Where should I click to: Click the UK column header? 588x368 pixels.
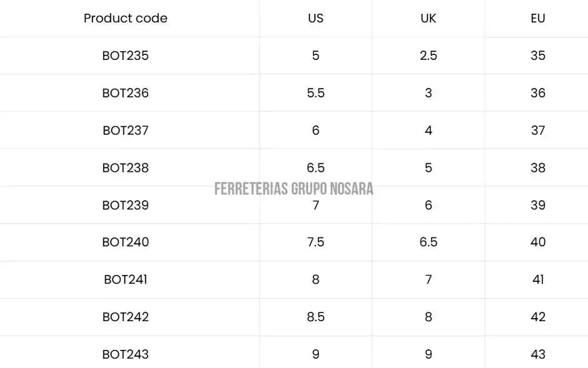click(x=428, y=18)
